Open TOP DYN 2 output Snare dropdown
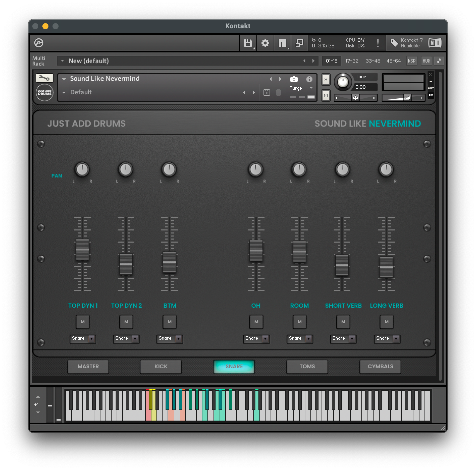 pyautogui.click(x=126, y=339)
